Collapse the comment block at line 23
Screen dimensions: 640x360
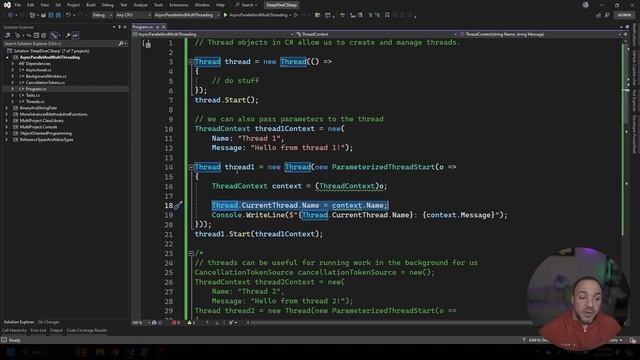pyautogui.click(x=191, y=253)
